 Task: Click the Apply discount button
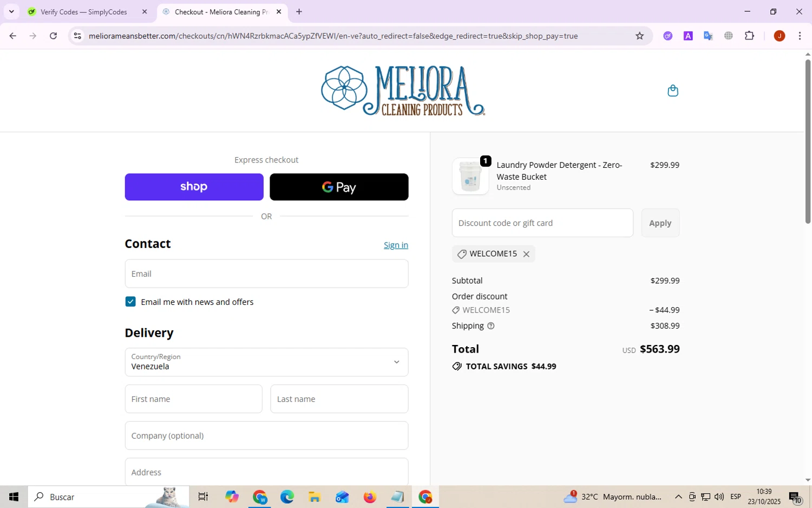[660, 223]
